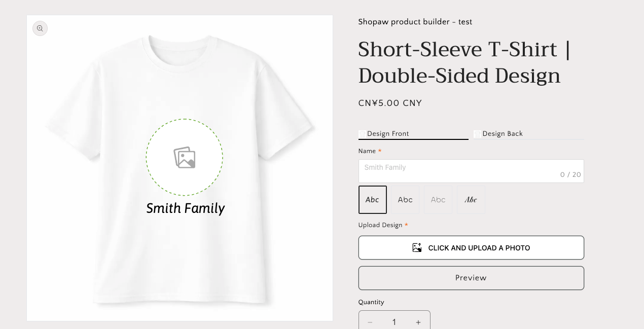Viewport: 644px width, 329px height.
Task: Click the quantity number field showing 1
Action: (x=394, y=322)
